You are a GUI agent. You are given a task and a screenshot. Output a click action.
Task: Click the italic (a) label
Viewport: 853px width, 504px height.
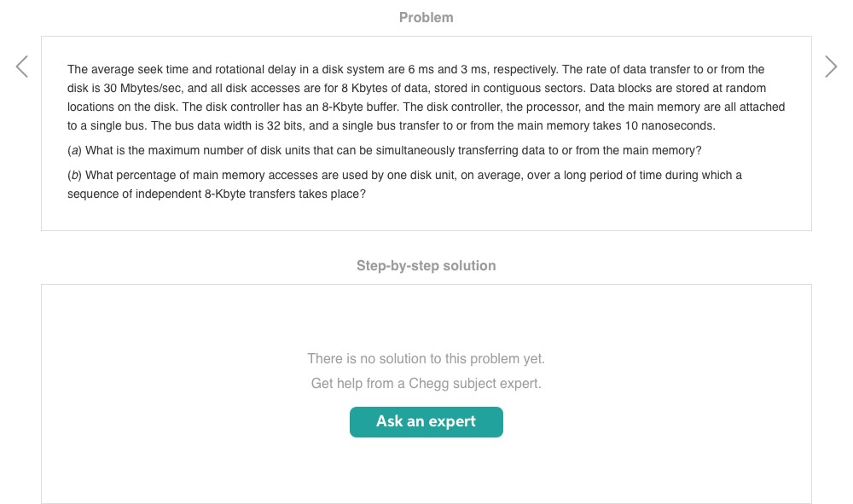tap(74, 151)
